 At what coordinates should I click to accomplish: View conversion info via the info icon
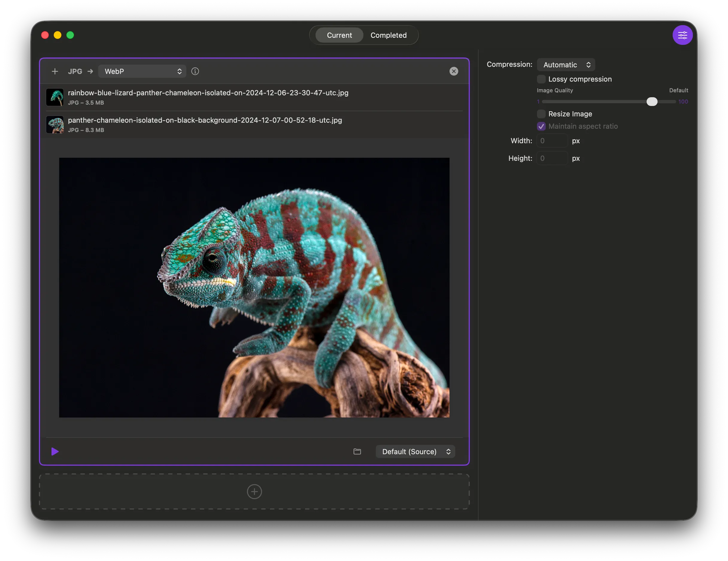(195, 71)
